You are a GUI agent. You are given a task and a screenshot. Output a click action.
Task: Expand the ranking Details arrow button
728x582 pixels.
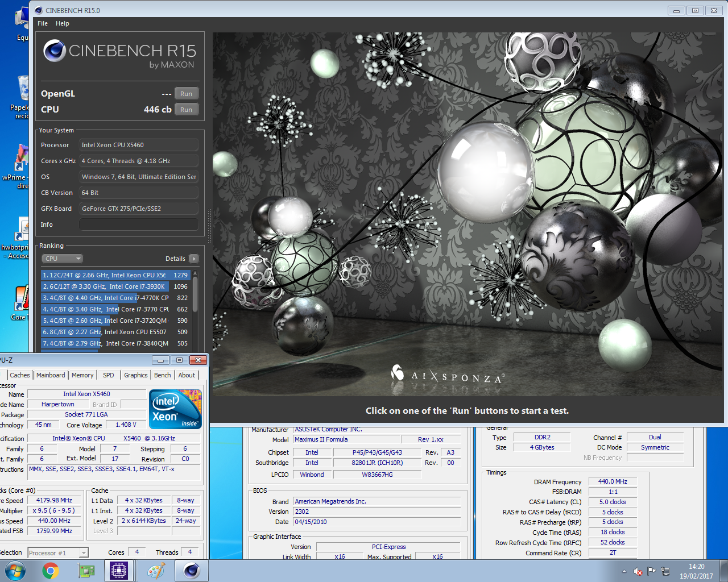coord(194,259)
